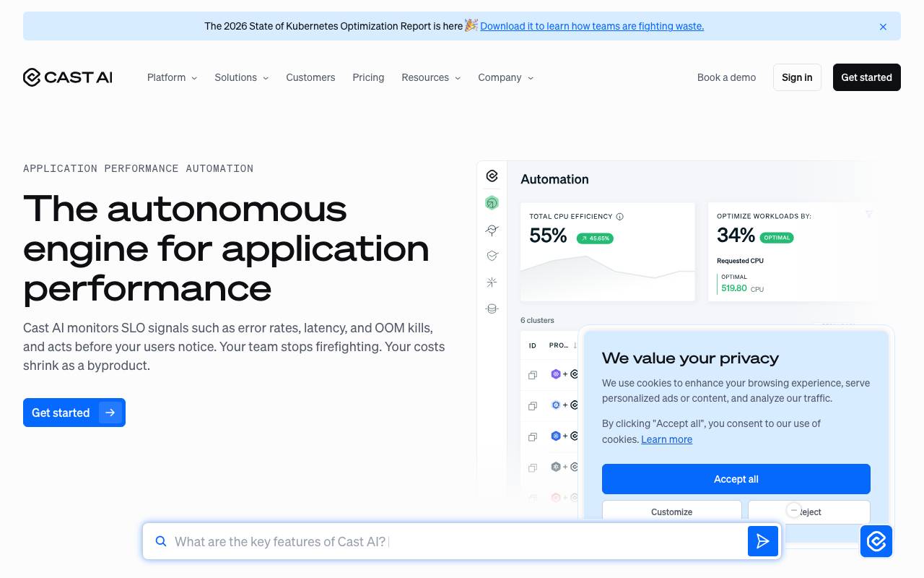Viewport: 924px width, 578px height.
Task: Click the green 45.65% badge
Action: coord(595,238)
